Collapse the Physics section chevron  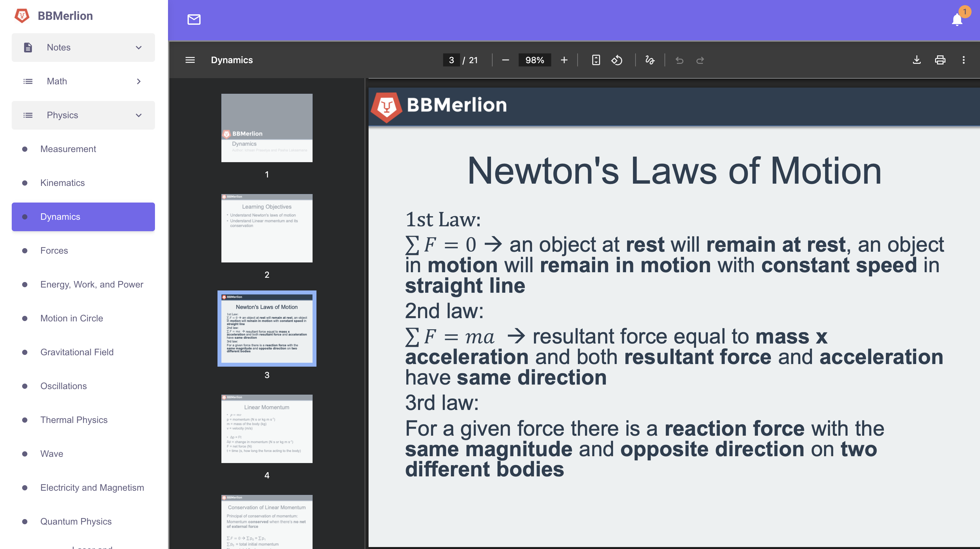(139, 115)
